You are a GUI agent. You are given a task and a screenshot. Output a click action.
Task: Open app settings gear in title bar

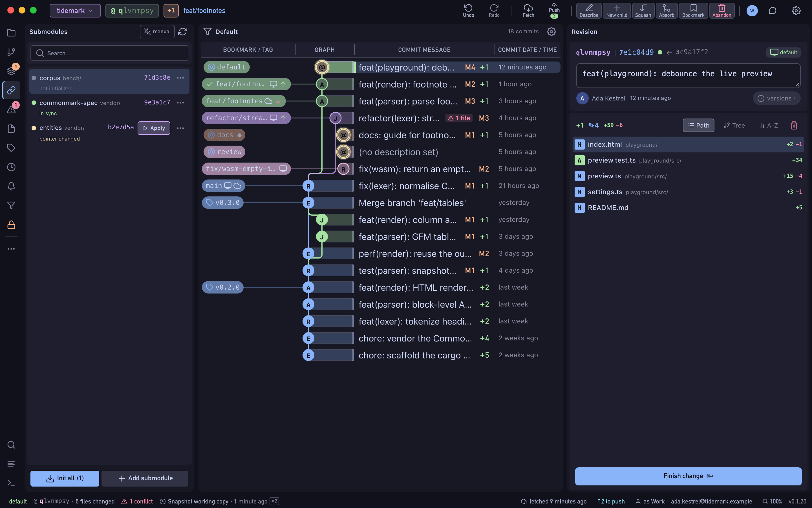796,11
